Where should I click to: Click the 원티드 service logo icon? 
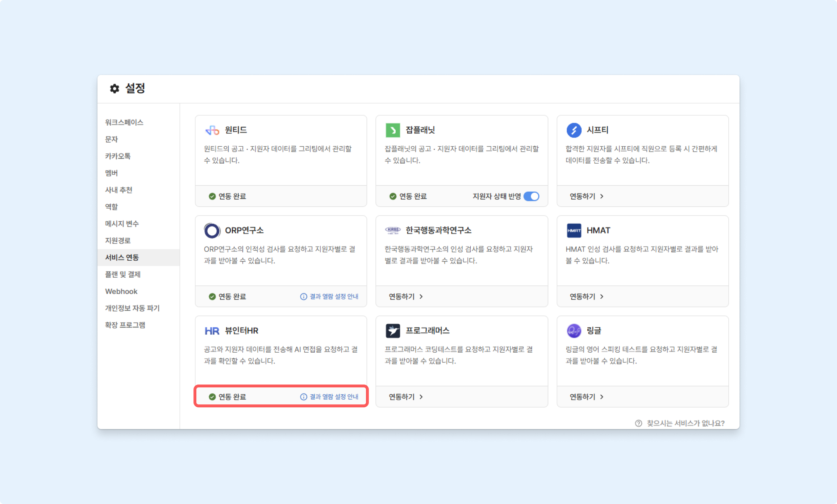point(212,130)
